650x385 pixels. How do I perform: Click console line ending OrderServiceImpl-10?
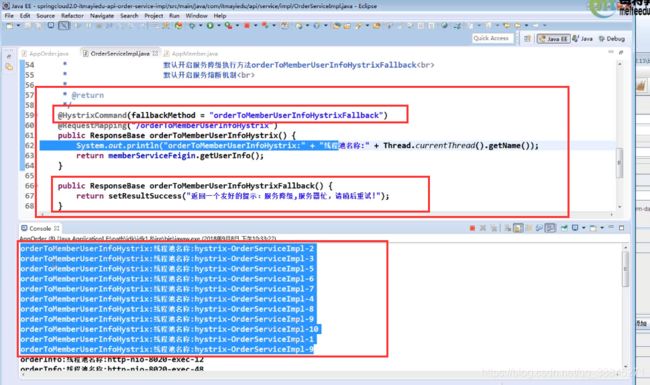(x=169, y=329)
